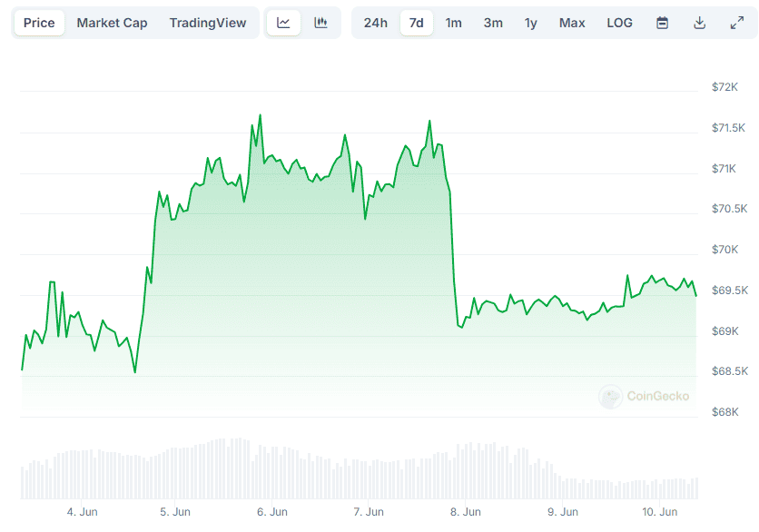Click the CoinGecko watermark logo

coord(645,396)
